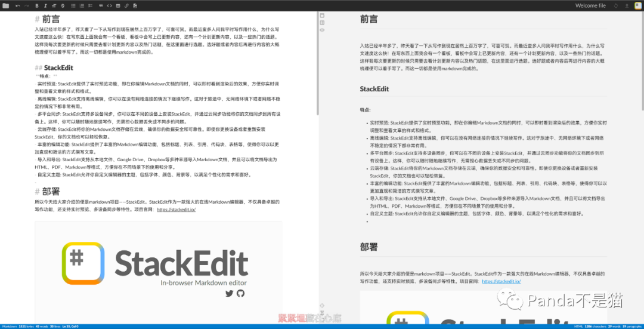
Task: Click '19 paragraphs' in status bar
Action: (632, 327)
